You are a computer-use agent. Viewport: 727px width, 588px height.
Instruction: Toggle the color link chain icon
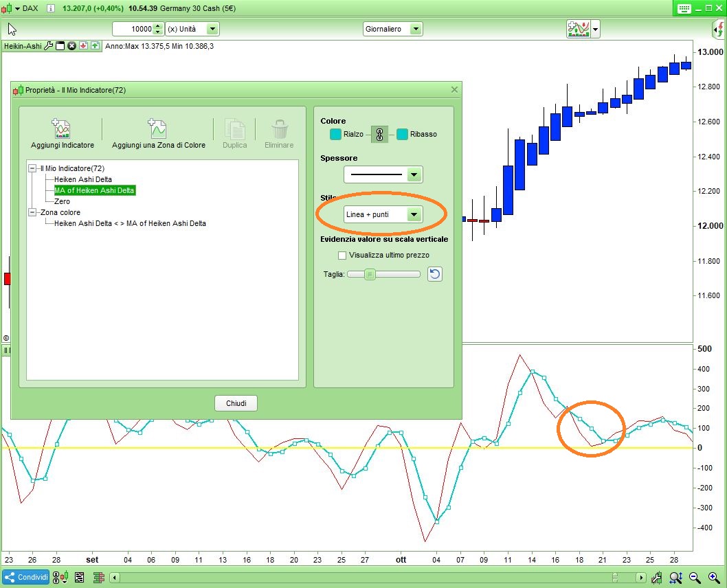click(x=379, y=135)
